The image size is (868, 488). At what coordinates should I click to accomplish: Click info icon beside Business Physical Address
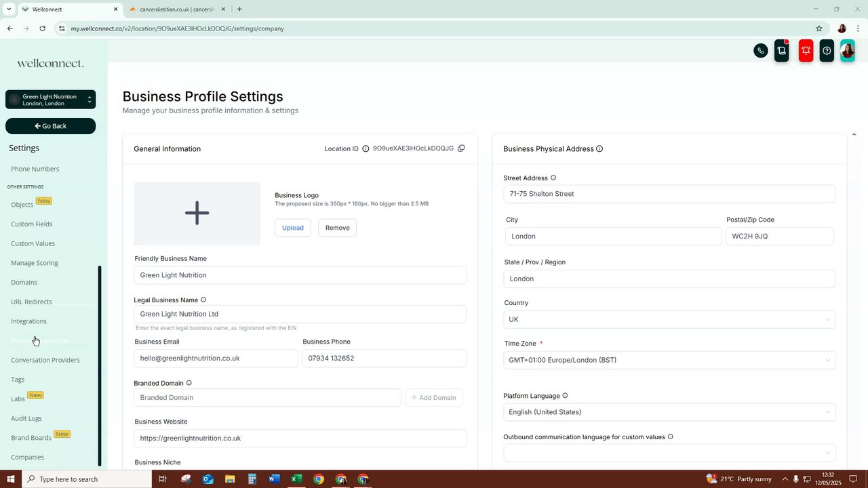pyautogui.click(x=599, y=149)
